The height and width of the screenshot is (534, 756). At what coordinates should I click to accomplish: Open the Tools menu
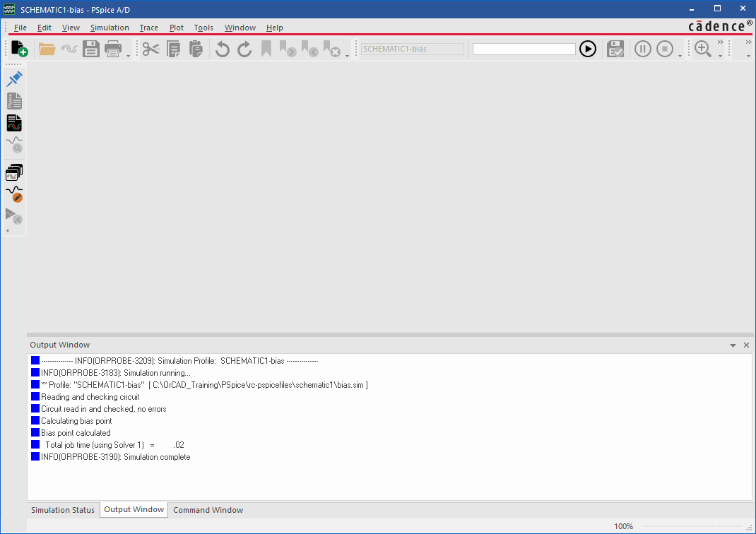click(x=203, y=28)
